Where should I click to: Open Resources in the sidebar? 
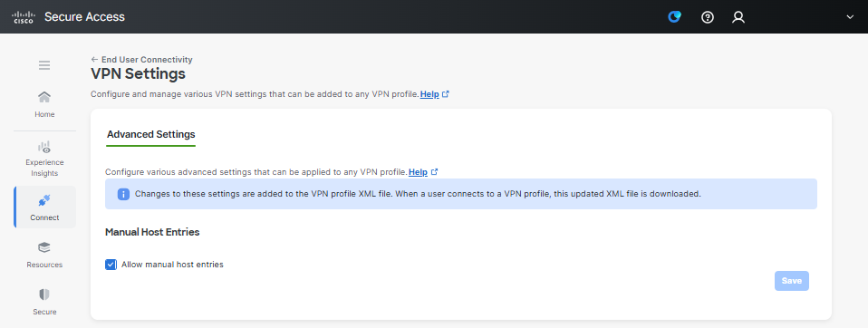(x=44, y=255)
